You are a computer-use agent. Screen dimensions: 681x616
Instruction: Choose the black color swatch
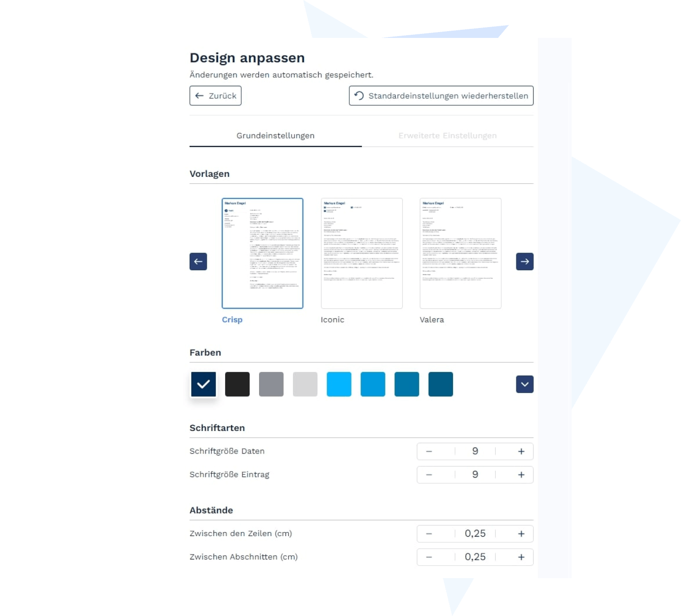[237, 384]
